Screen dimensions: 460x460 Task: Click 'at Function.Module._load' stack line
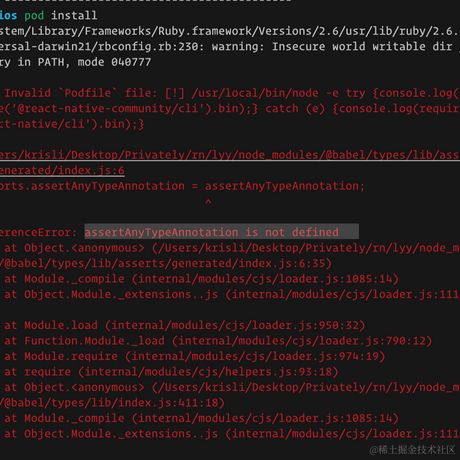coord(218,341)
